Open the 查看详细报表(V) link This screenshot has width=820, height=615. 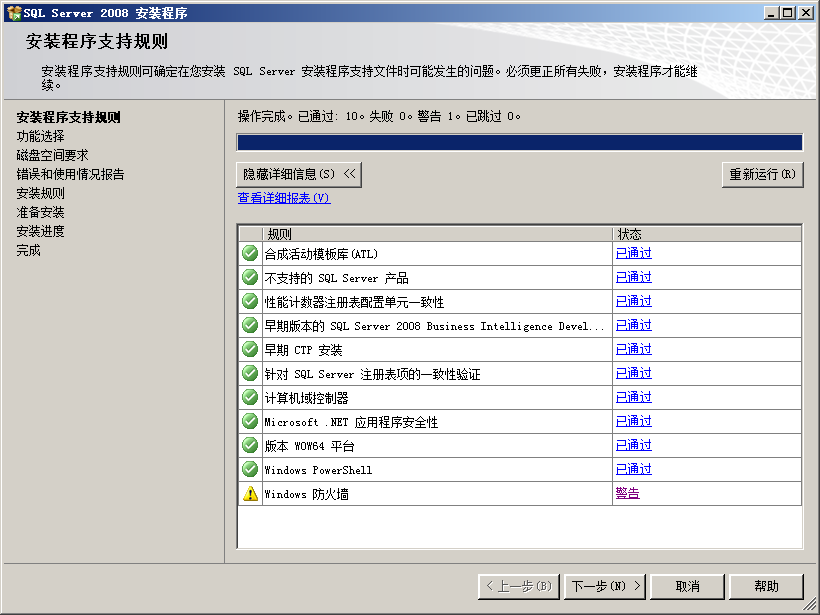[x=283, y=198]
